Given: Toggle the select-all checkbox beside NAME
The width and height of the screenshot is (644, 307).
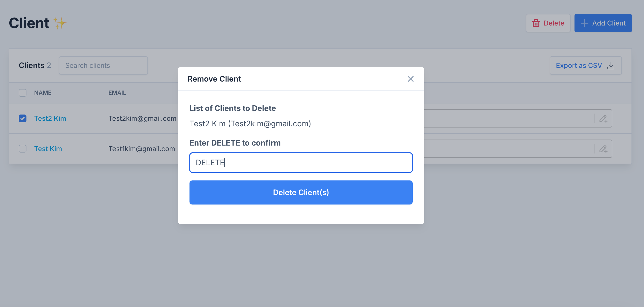Looking at the screenshot, I should click(23, 93).
